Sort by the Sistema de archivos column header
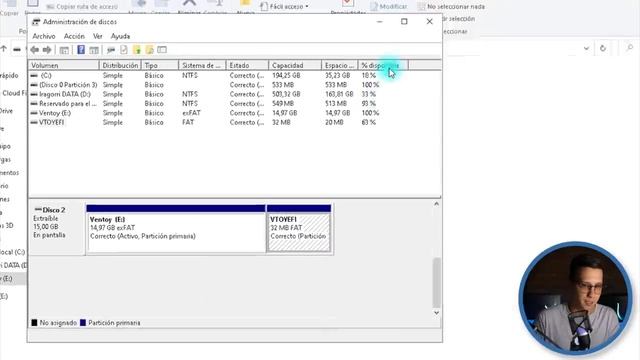This screenshot has width=640, height=360. (x=202, y=65)
